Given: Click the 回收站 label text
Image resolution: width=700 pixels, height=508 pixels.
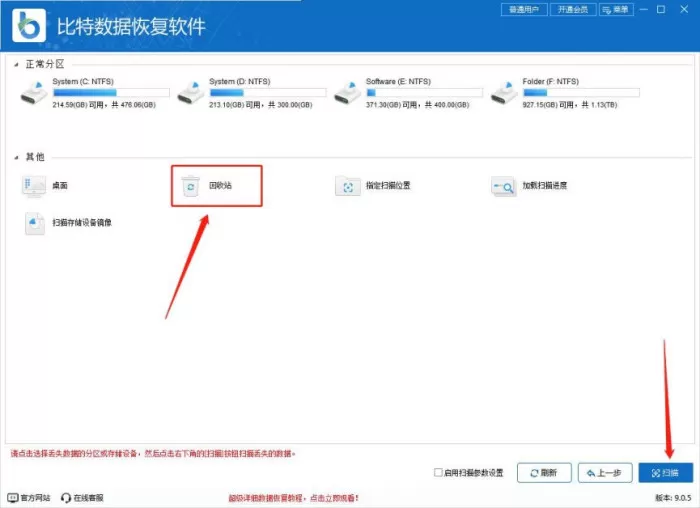Looking at the screenshot, I should 220,185.
